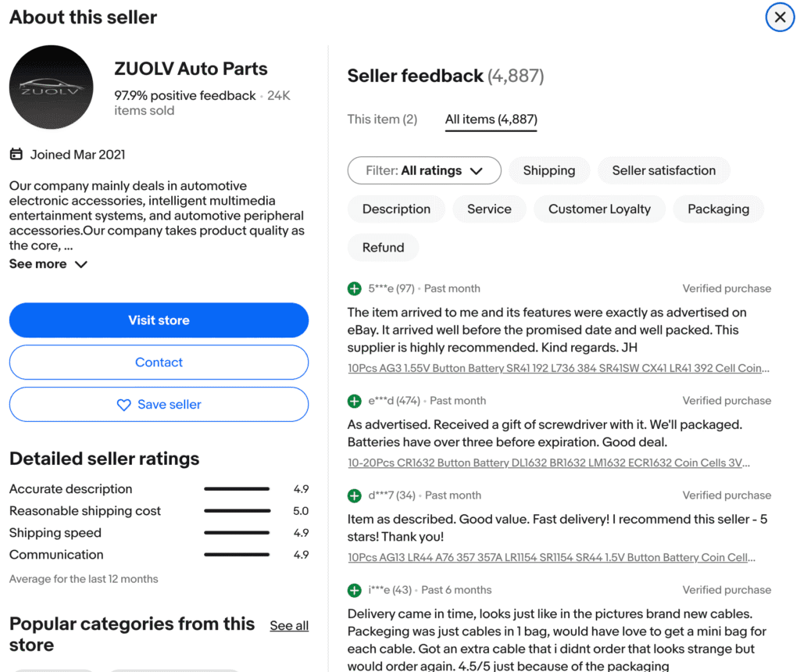Click the green plus icon beside 5***e's feedback
The width and height of the screenshot is (800, 672).
[x=354, y=288]
